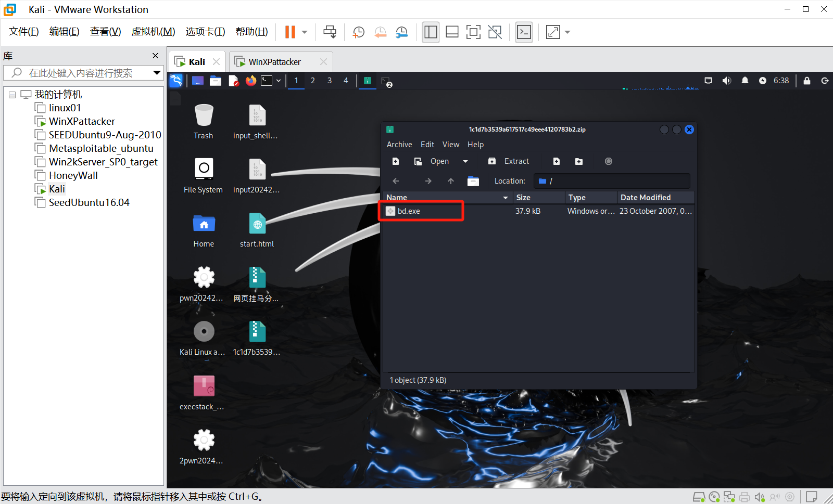Viewport: 833px width, 504px height.
Task: Open the View menu in archive manager
Action: [x=451, y=145]
